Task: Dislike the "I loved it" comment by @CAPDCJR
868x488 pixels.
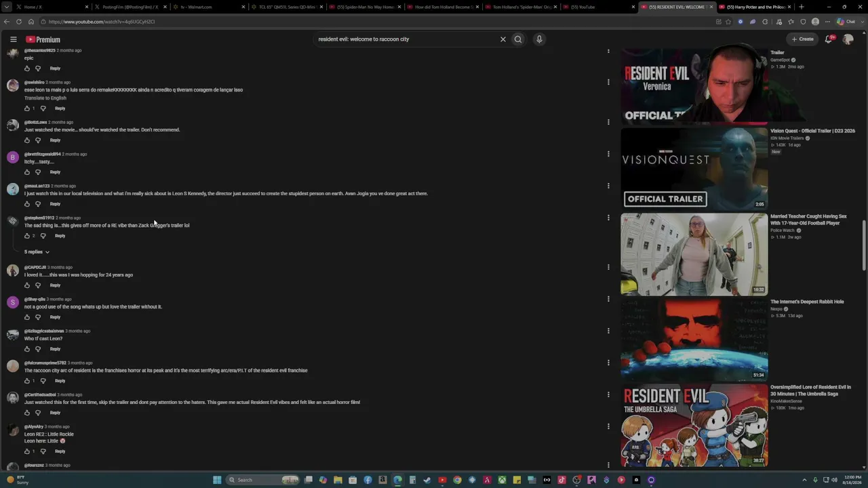Action: 38,285
